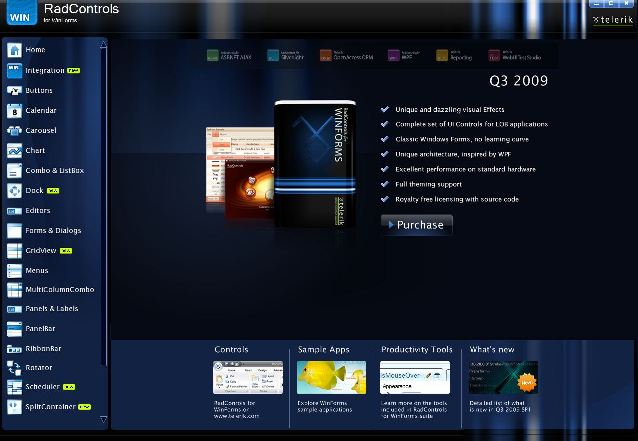This screenshot has width=638, height=441.
Task: Click the Sample Apps heading
Action: [323, 349]
